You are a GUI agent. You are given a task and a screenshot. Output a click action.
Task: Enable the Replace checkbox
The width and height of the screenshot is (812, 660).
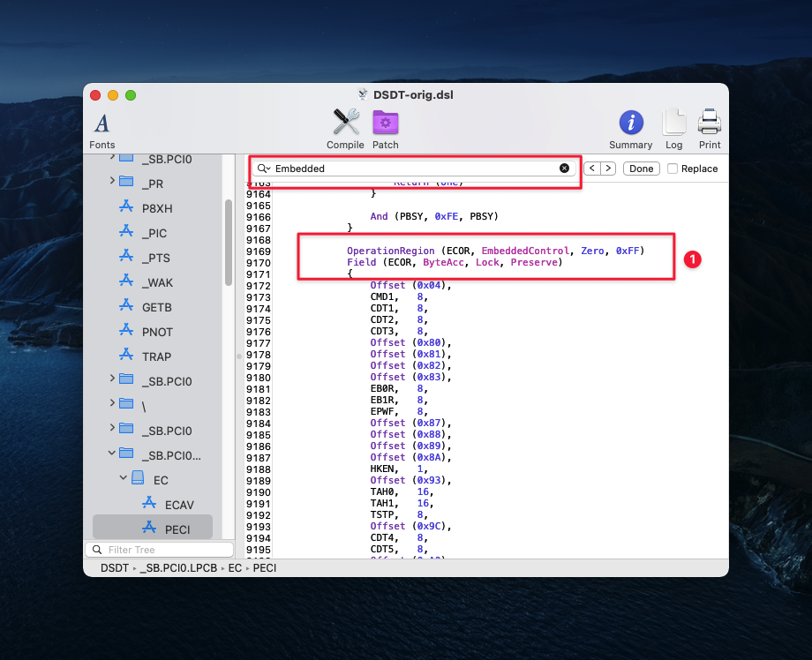tap(673, 169)
